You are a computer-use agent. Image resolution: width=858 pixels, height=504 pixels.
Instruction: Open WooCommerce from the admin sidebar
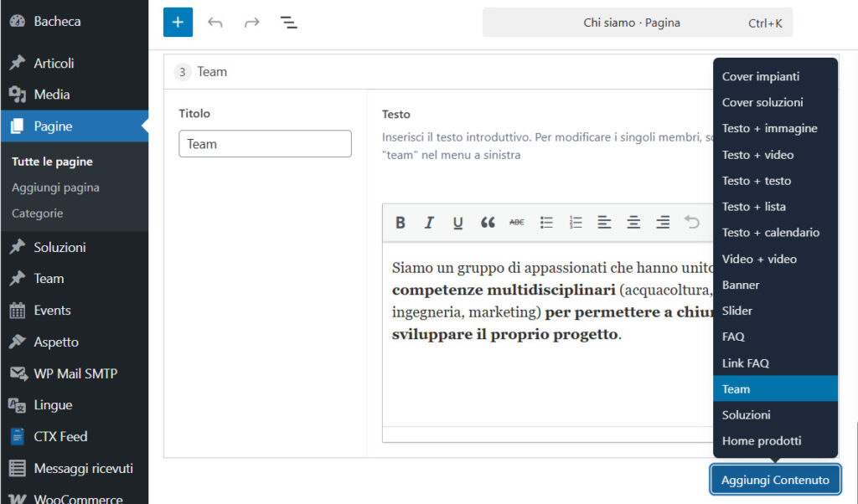(78, 499)
